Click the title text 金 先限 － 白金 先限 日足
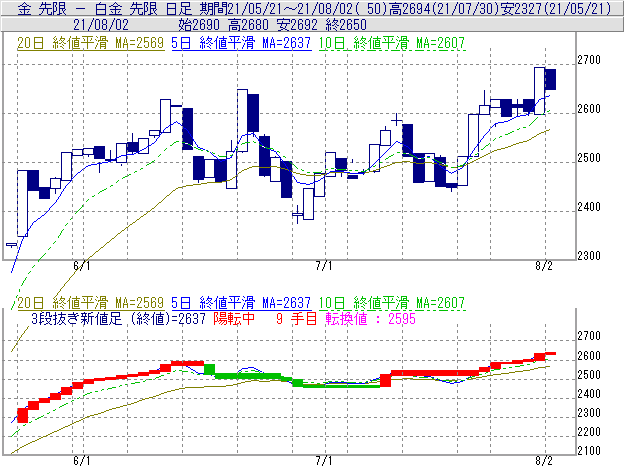 click(x=105, y=8)
